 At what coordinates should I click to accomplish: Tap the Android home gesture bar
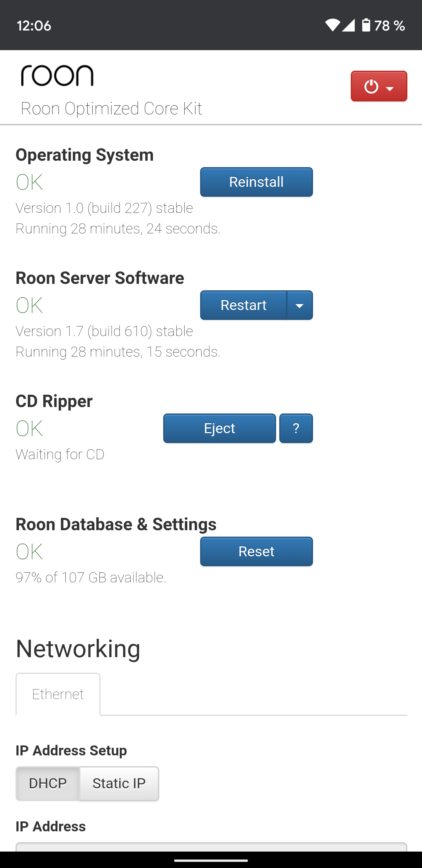211,860
